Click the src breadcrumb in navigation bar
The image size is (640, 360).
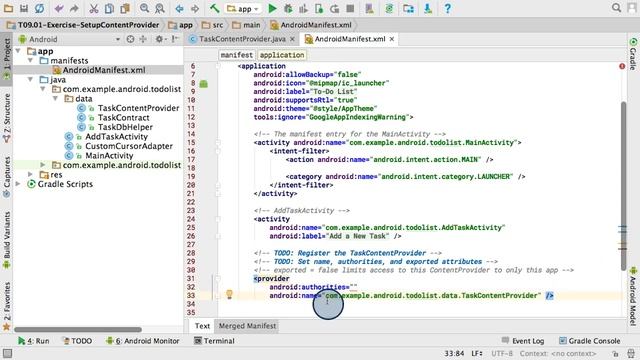click(213, 25)
